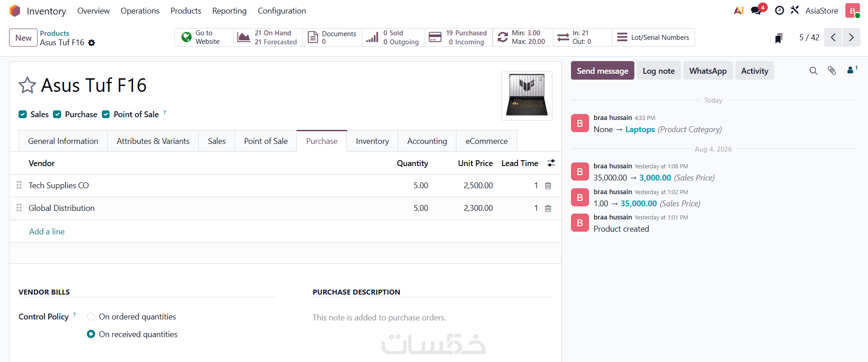Open attachments paperclip icon

click(832, 71)
